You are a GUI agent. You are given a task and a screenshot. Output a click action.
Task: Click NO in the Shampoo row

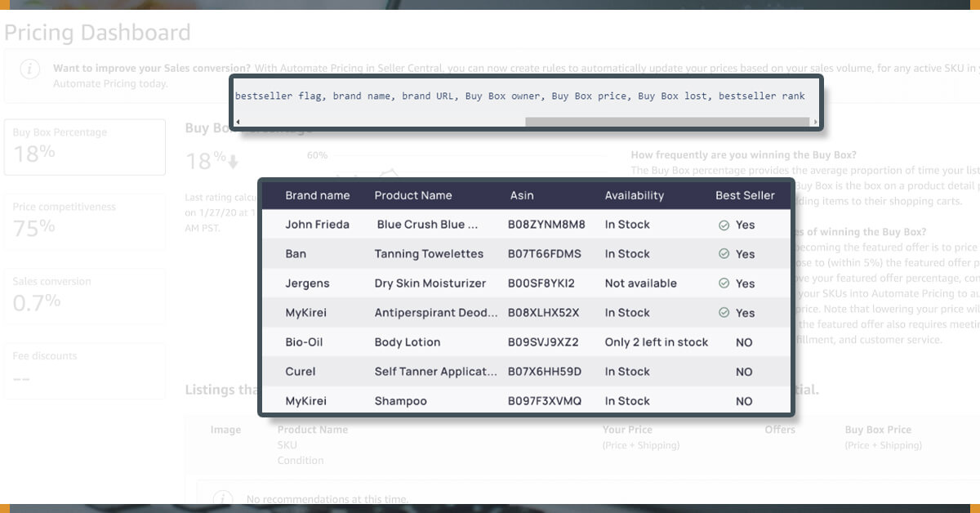[744, 401]
